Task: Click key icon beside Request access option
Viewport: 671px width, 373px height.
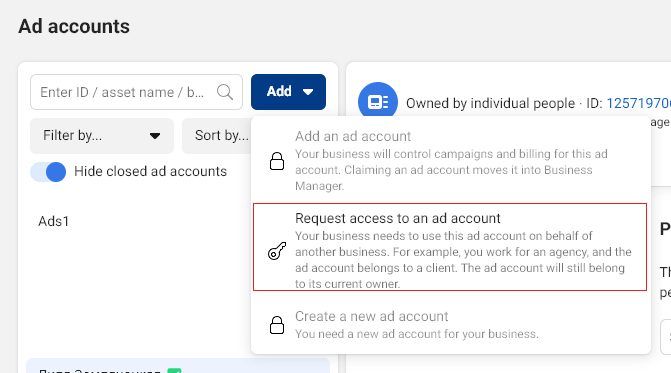Action: pos(277,251)
